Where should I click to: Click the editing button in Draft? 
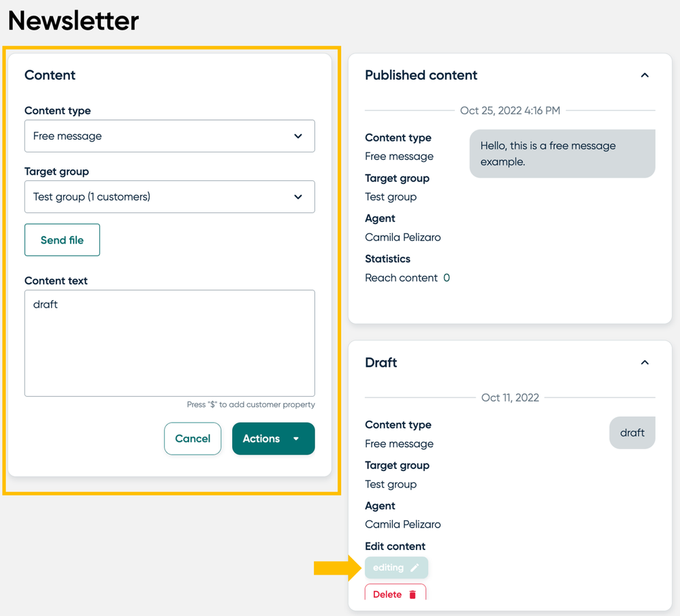396,568
